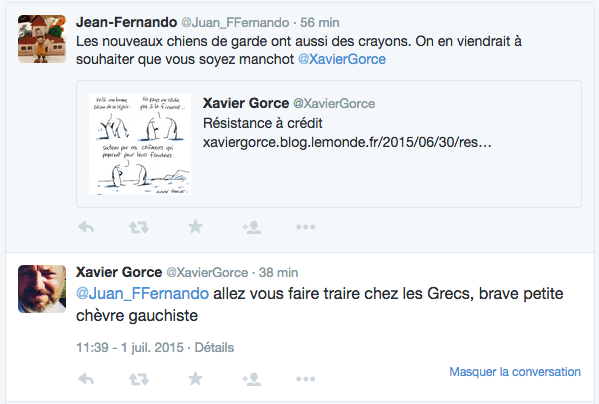Open more options under Jean-Fernando's tweet
The image size is (599, 404).
tap(306, 227)
